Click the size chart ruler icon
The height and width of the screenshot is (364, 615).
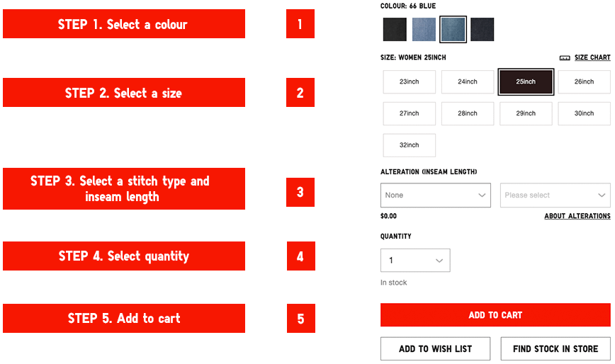pyautogui.click(x=565, y=58)
